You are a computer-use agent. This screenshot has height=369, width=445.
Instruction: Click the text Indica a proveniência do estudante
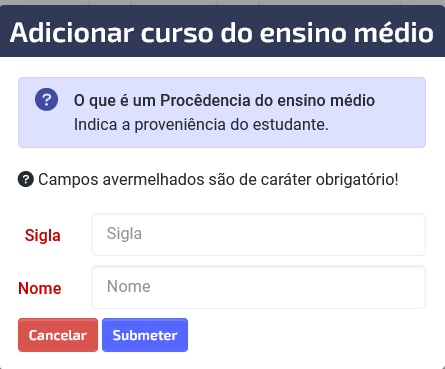click(201, 125)
